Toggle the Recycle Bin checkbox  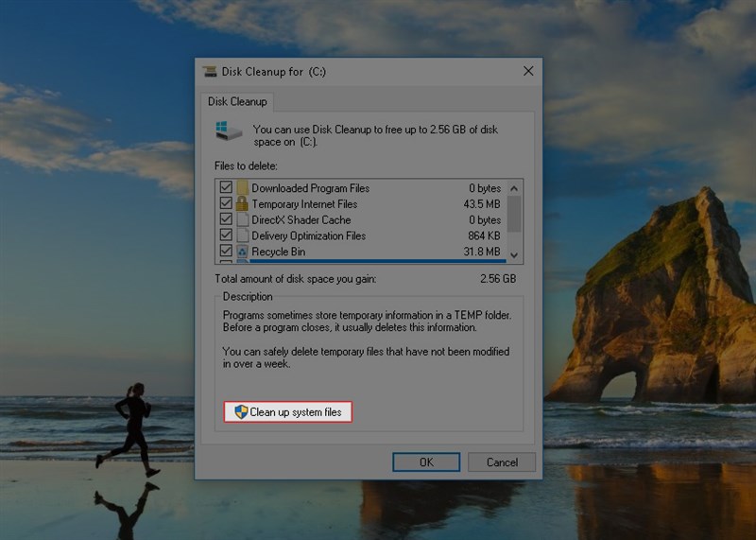point(226,252)
